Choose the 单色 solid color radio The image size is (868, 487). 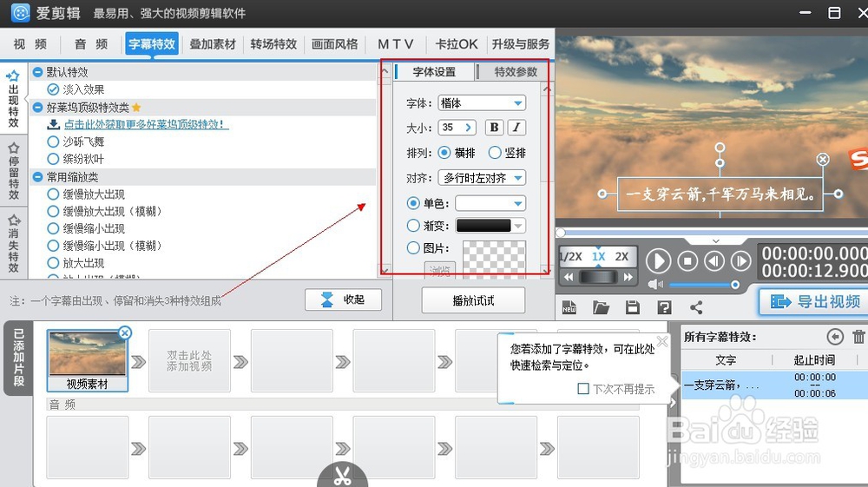[413, 203]
